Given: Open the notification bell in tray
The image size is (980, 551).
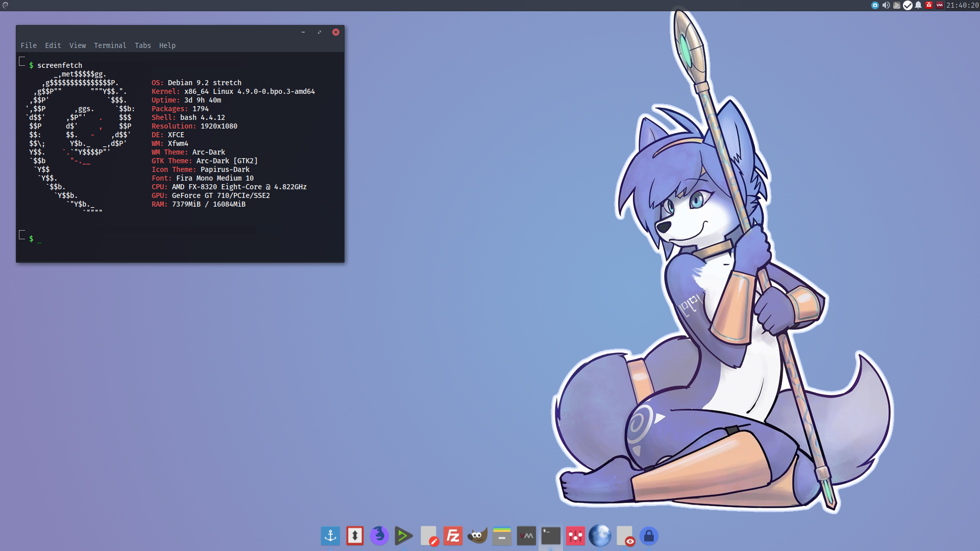Looking at the screenshot, I should click(x=918, y=5).
